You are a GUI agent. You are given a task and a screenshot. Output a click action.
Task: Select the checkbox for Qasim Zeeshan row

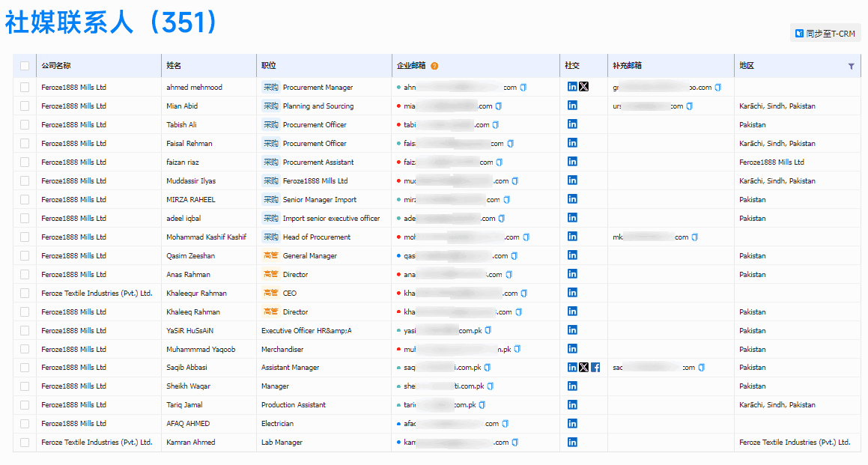[x=25, y=256]
